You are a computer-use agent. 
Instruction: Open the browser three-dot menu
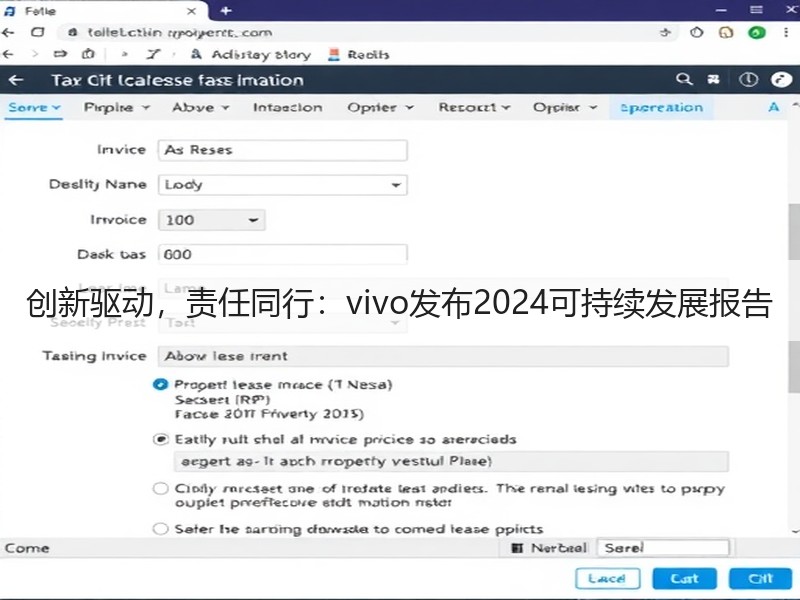(786, 33)
